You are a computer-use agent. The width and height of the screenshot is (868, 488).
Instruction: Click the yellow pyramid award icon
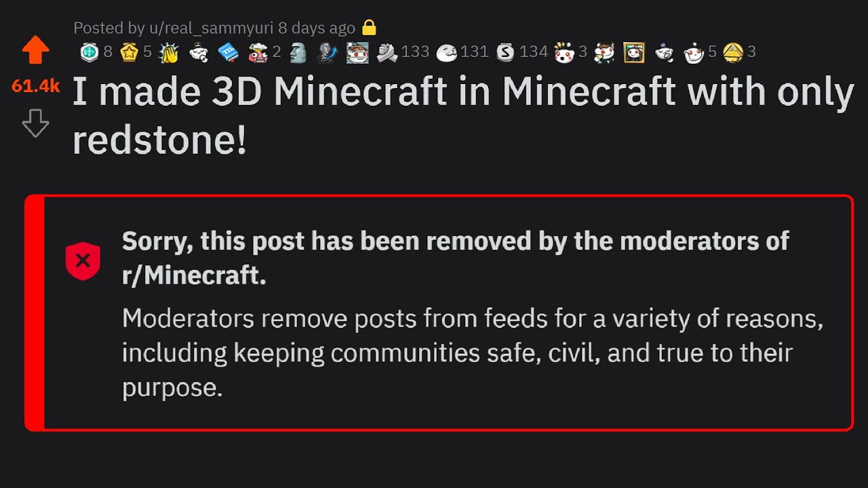[733, 52]
